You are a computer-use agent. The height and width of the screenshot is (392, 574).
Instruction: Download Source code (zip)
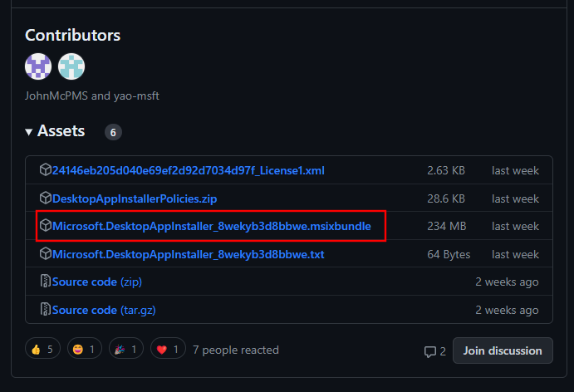(x=96, y=282)
